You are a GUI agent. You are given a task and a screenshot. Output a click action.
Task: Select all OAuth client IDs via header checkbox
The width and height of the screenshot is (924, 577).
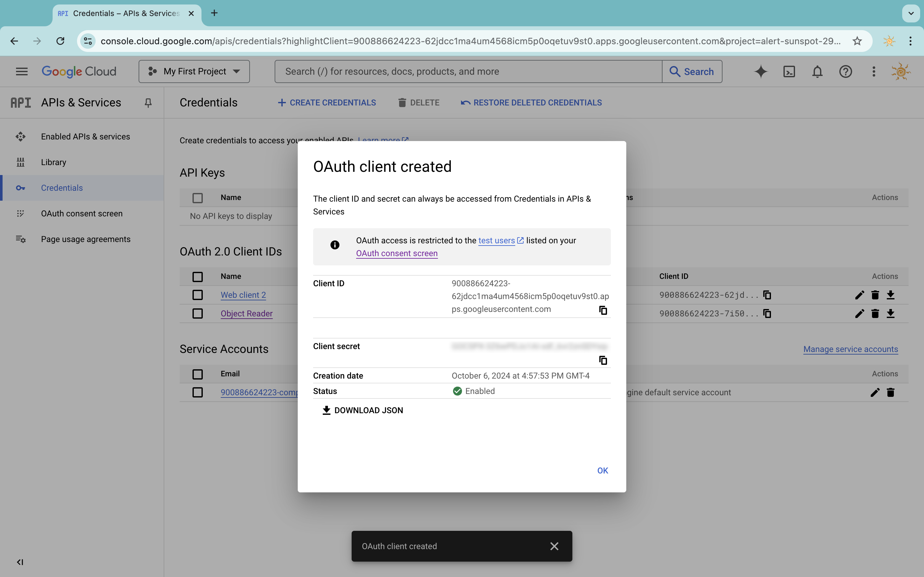(197, 276)
